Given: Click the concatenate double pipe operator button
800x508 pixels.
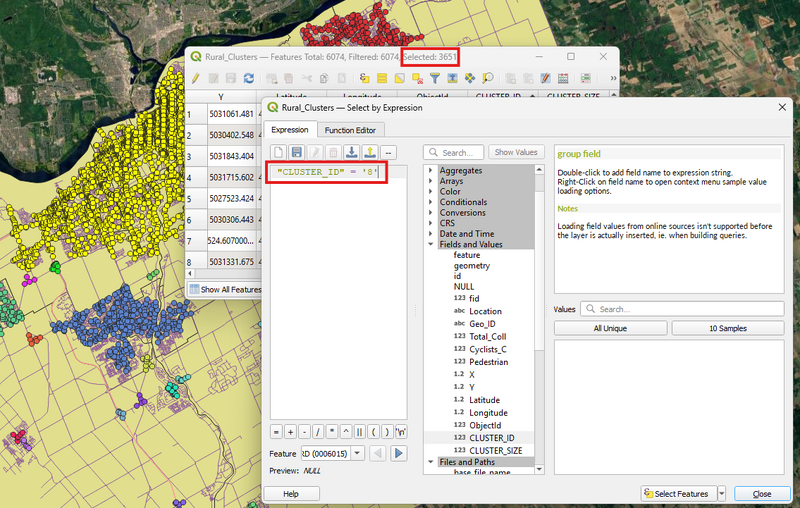Looking at the screenshot, I should 360,432.
